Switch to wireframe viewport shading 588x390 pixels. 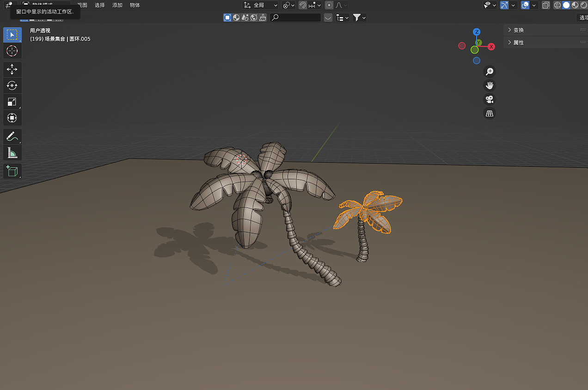point(557,5)
